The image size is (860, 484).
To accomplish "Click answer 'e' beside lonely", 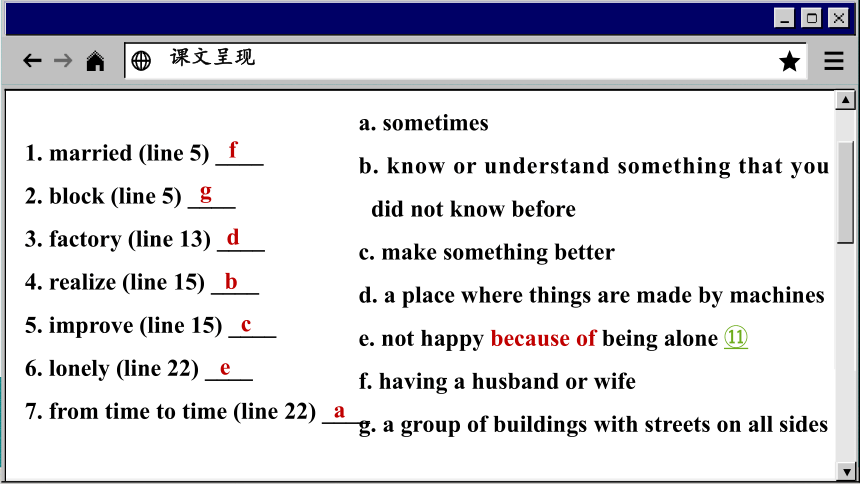I will tap(225, 368).
